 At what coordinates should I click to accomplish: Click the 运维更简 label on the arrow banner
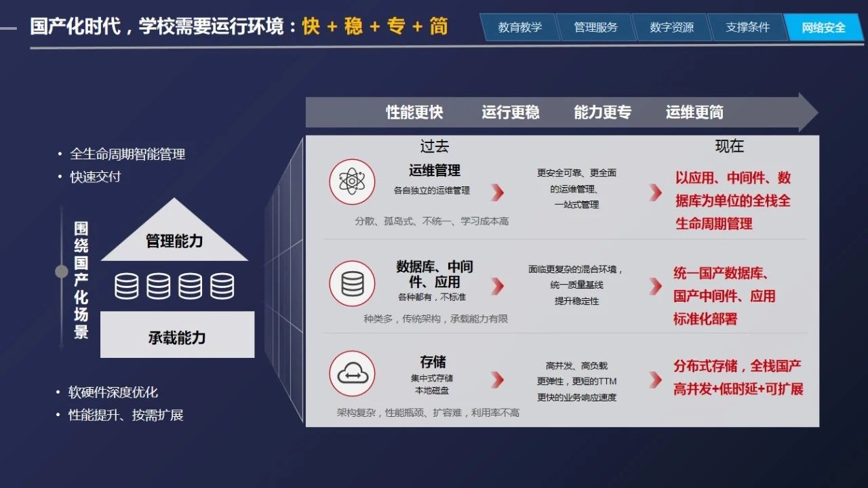coord(694,113)
